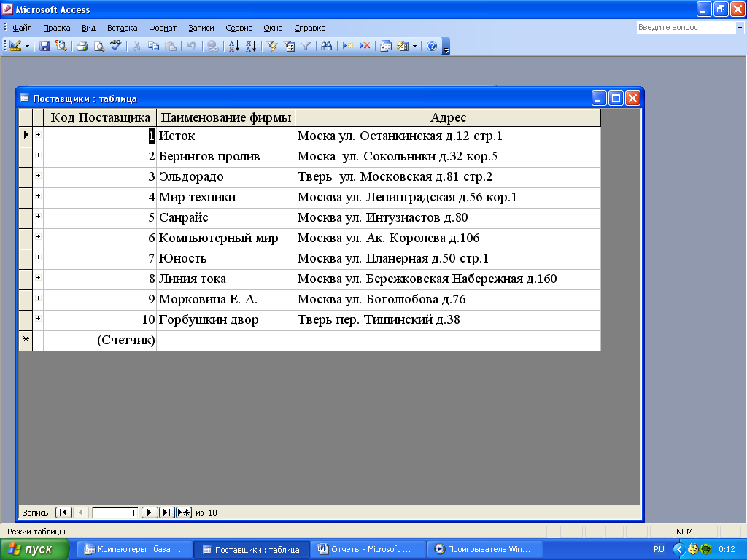747x560 pixels.
Task: Click the Paste clipboard icon
Action: [x=170, y=46]
